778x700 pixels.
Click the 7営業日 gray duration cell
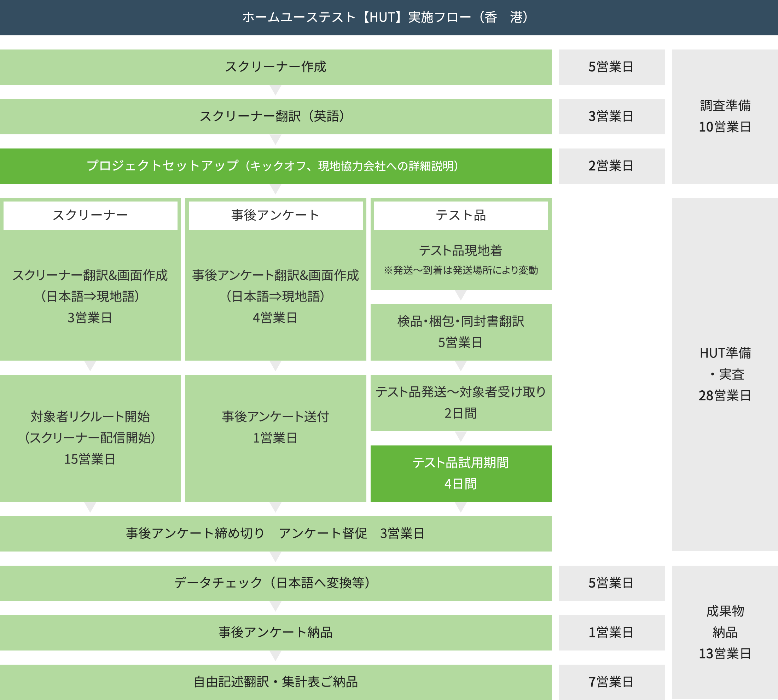click(611, 682)
